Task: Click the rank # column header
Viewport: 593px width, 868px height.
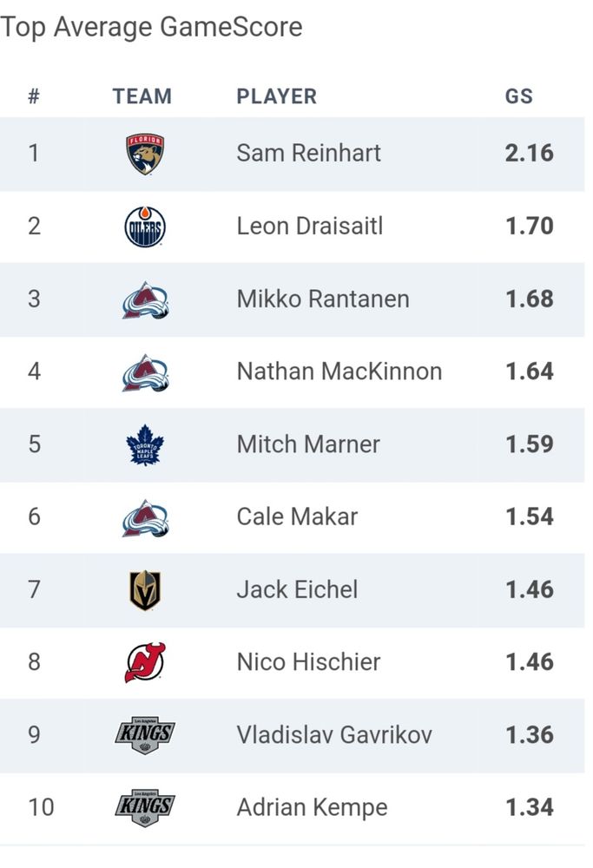Action: click(34, 96)
